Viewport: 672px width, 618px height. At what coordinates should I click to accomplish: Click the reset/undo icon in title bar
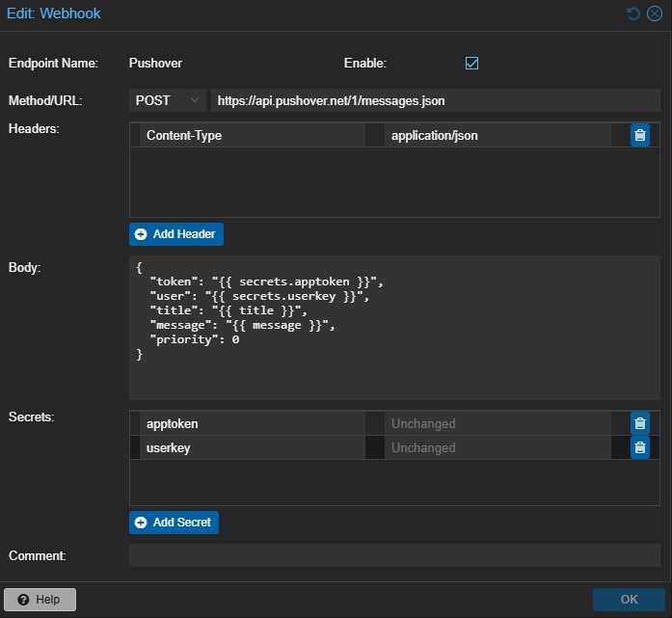633,13
